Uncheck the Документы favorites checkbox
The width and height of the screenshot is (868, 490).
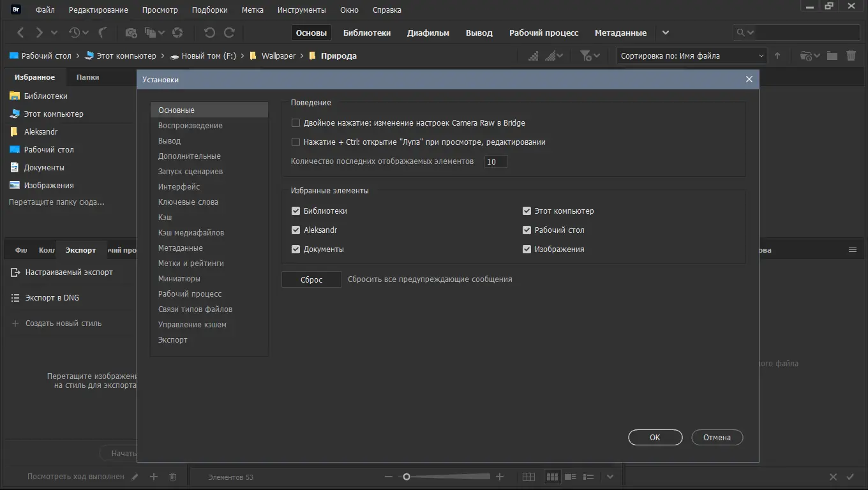(x=296, y=249)
